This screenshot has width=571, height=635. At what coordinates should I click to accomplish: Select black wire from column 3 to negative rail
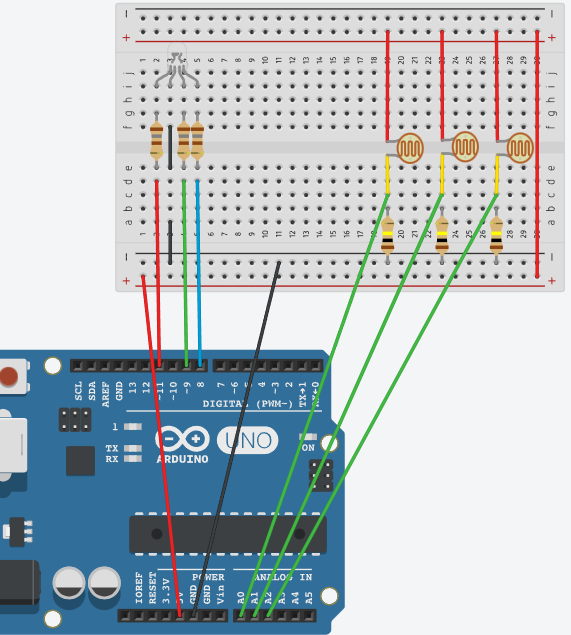coord(170,242)
